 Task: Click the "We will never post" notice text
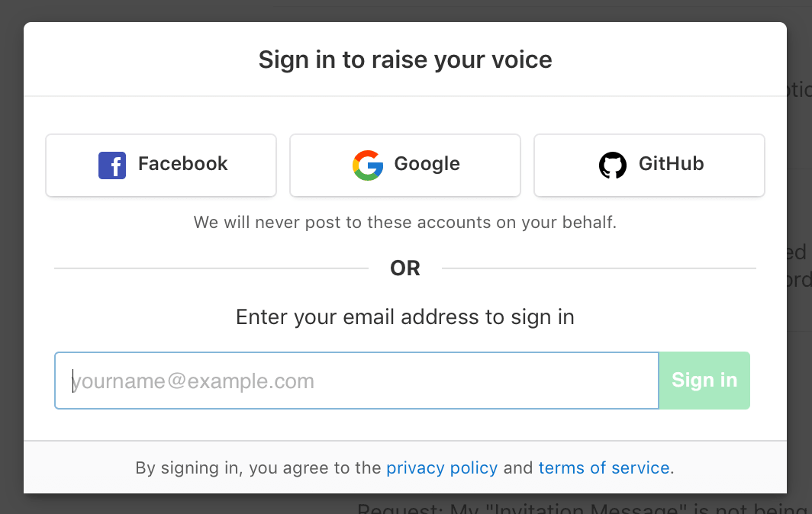pos(405,223)
